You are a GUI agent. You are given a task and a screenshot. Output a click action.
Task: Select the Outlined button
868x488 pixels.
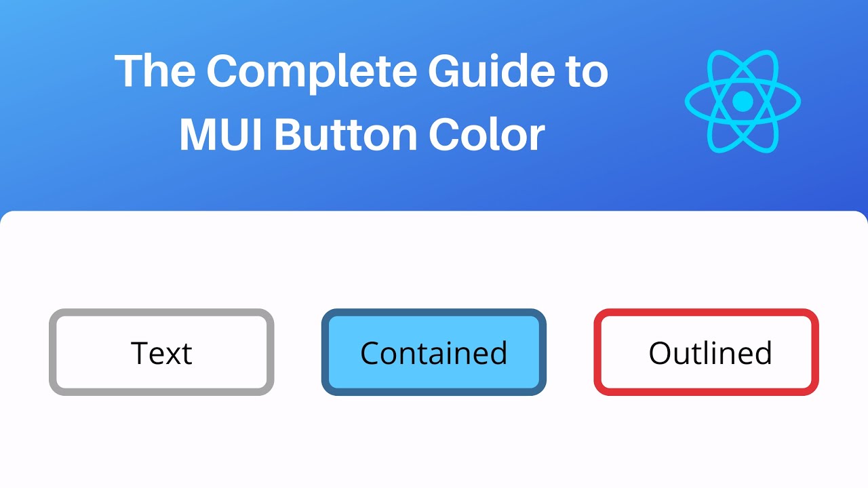coord(707,352)
